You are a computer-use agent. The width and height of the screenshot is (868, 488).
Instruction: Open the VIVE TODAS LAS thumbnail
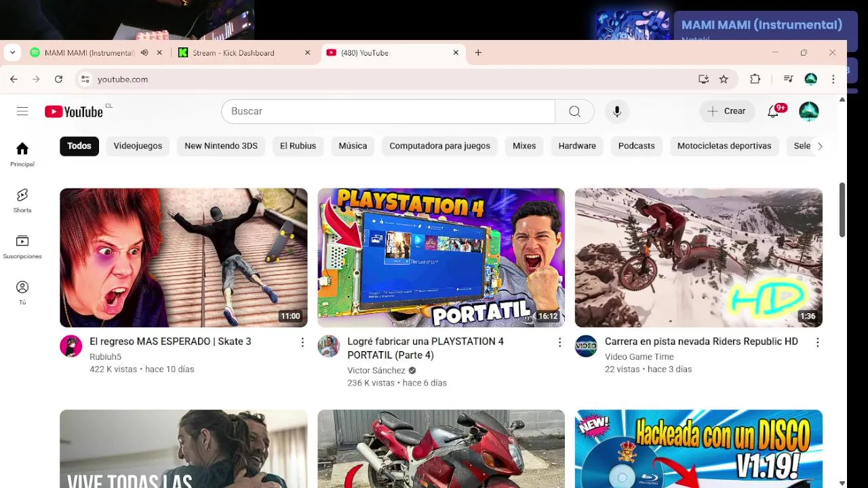pos(184,449)
